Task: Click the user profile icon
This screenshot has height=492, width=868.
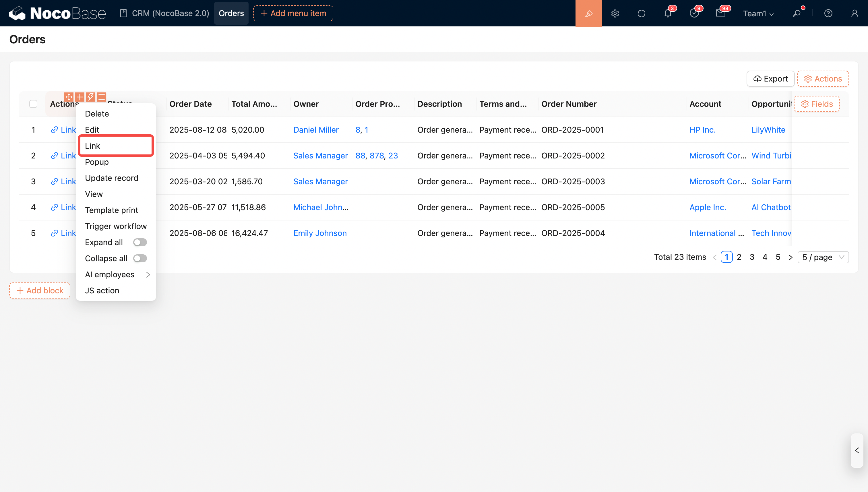Action: point(855,13)
